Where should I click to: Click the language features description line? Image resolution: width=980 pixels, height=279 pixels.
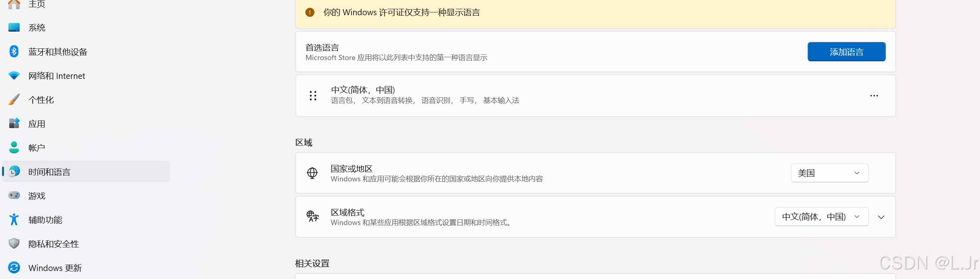[x=425, y=100]
